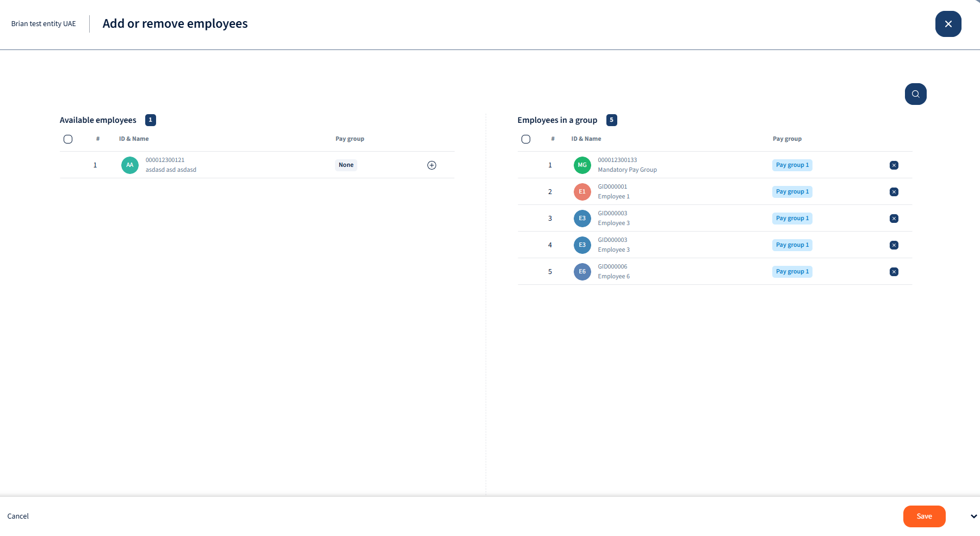
Task: Click Pay group 1 tag for Employee 6
Action: click(792, 272)
